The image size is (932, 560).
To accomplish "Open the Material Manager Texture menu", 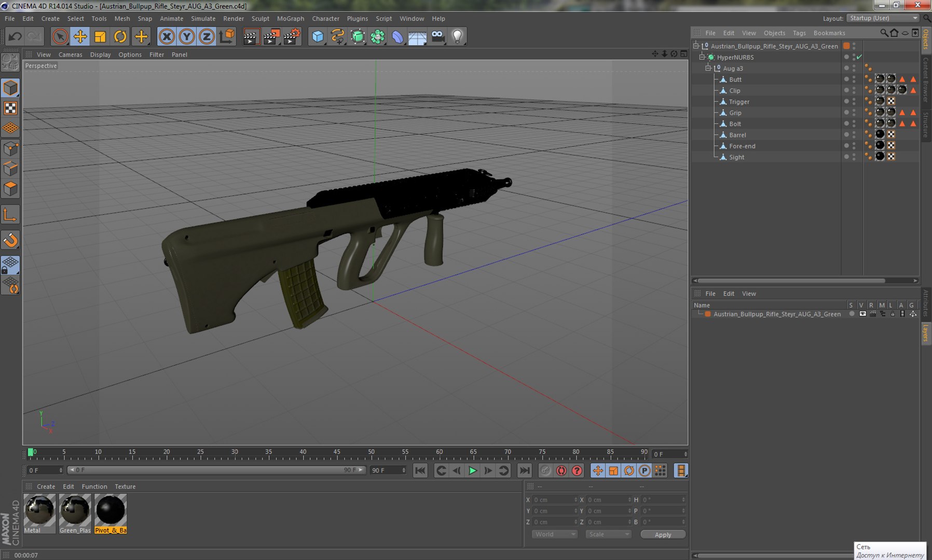I will pyautogui.click(x=125, y=486).
